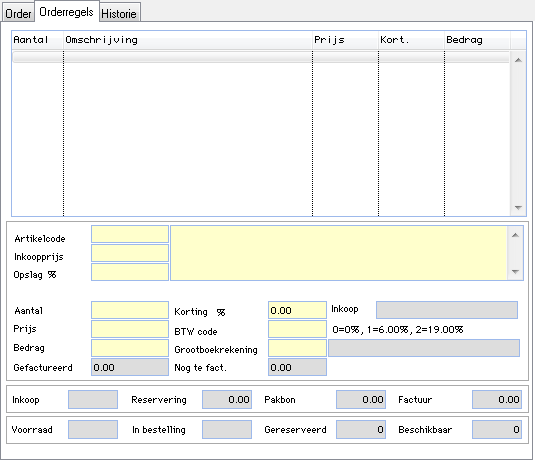This screenshot has height=461, width=535.
Task: Click the order lines list down arrow
Action: [518, 207]
